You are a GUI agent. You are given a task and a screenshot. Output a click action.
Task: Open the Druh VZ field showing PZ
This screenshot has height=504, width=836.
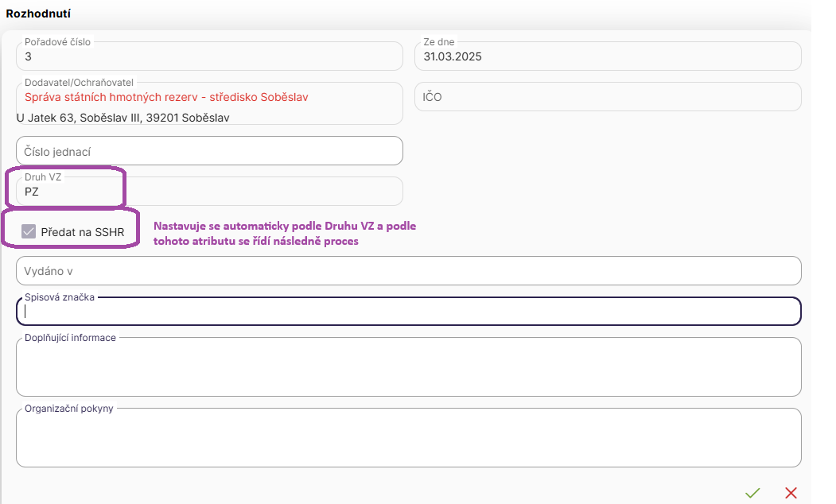[x=209, y=192]
